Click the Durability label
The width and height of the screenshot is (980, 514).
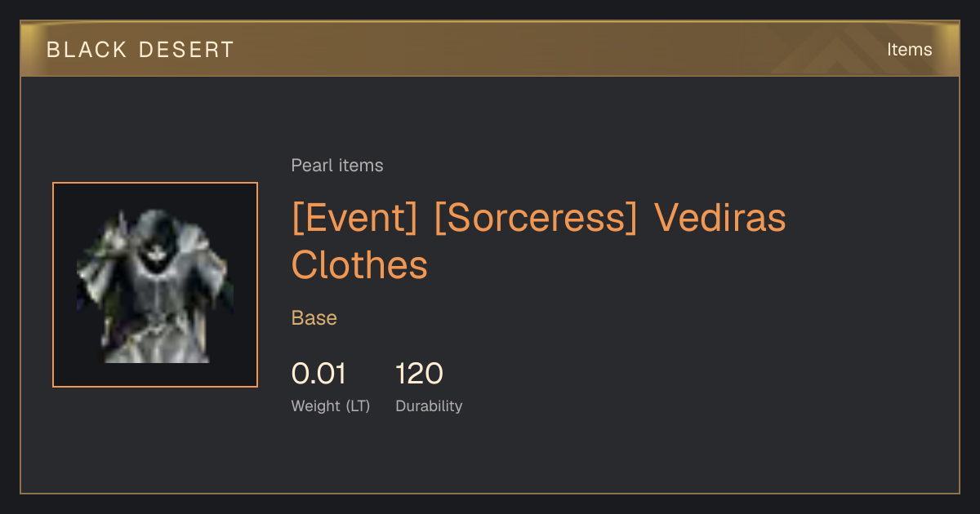coord(429,406)
